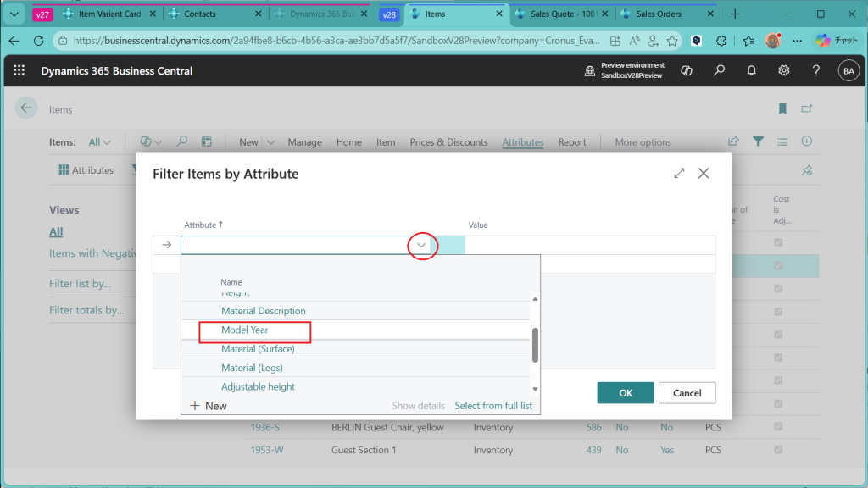Expand the dialog to full screen

679,173
